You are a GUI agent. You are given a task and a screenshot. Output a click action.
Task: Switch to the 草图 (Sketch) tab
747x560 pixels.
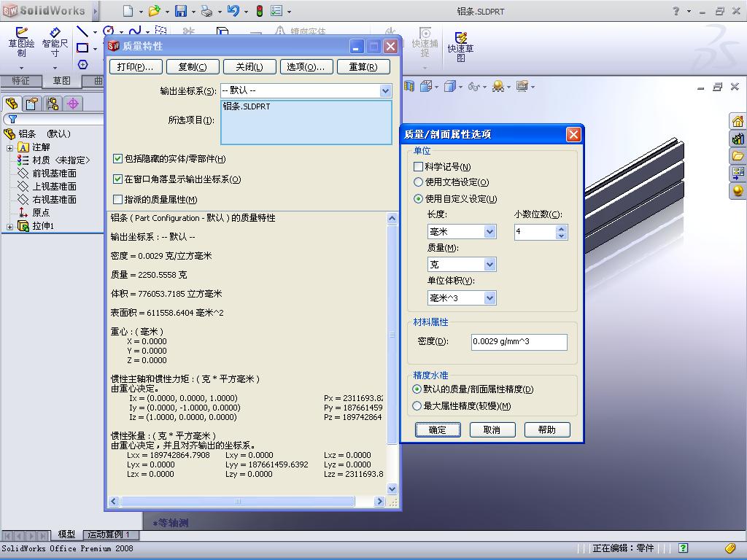point(61,81)
